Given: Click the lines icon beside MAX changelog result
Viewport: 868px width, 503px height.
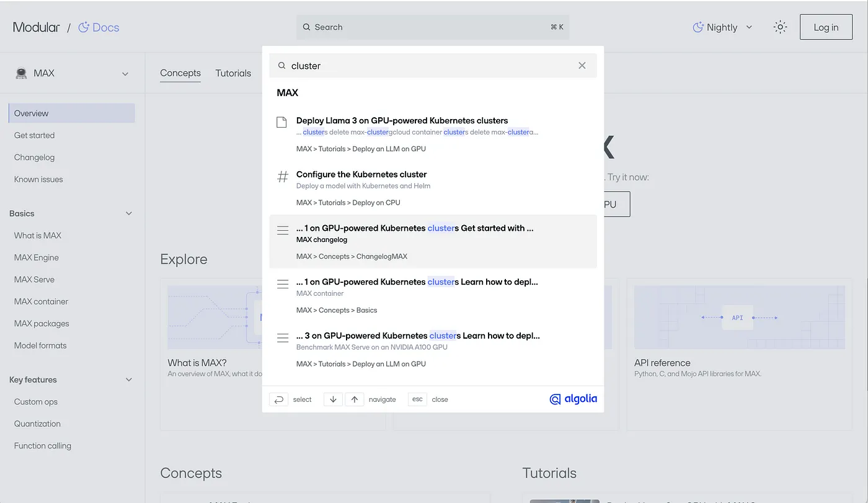Looking at the screenshot, I should tap(282, 230).
